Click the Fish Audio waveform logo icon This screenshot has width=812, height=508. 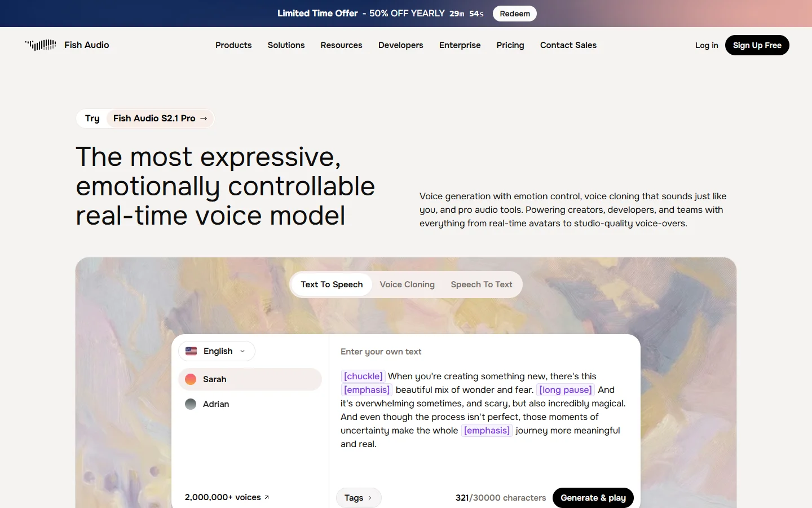click(41, 45)
